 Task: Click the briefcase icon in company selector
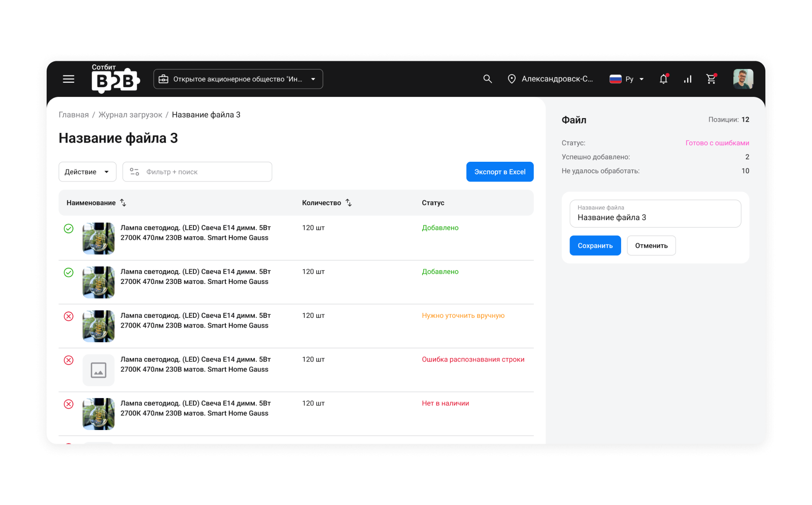click(x=163, y=79)
